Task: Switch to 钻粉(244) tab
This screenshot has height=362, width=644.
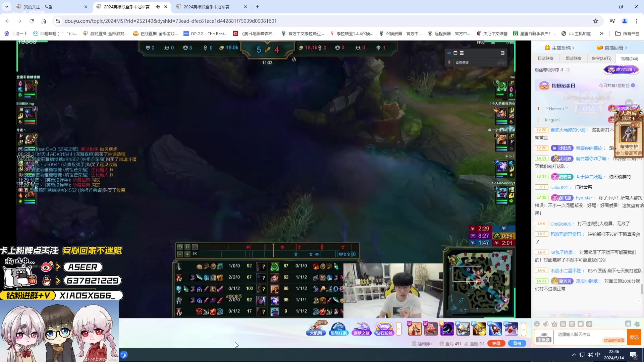Action: click(x=630, y=59)
